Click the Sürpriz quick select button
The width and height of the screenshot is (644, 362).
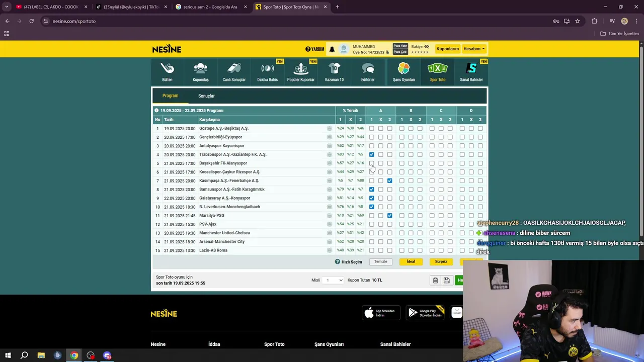[x=441, y=262]
